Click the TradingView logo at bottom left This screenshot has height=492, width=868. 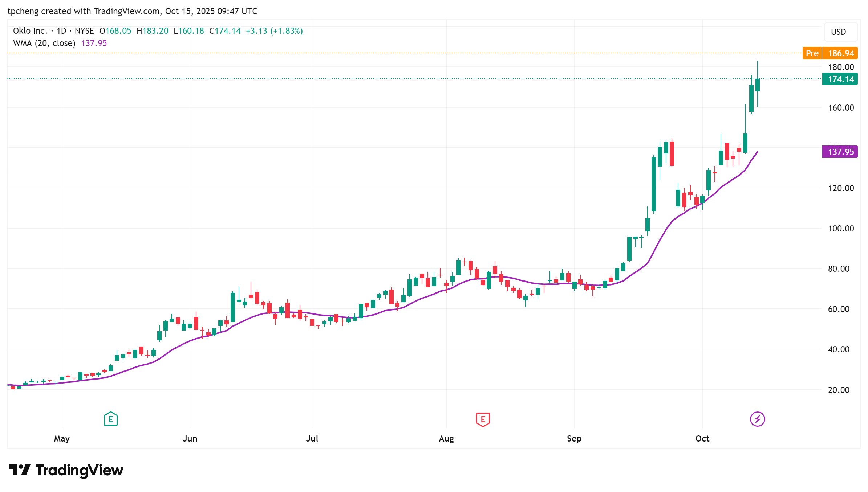[19, 470]
